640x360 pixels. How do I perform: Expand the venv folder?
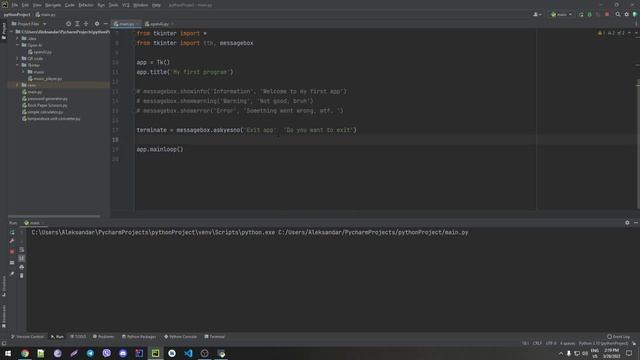(18, 85)
